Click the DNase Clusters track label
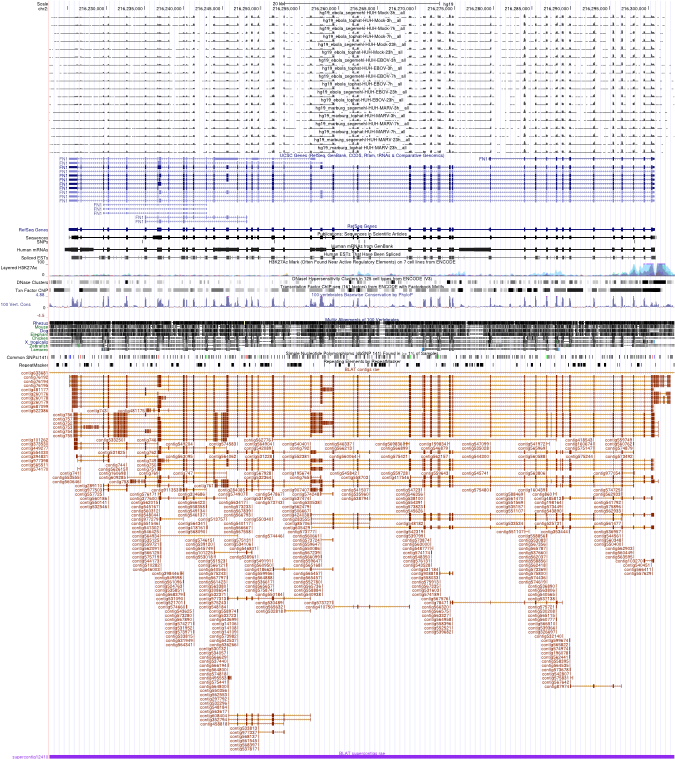The width and height of the screenshot is (675, 759). click(32, 283)
